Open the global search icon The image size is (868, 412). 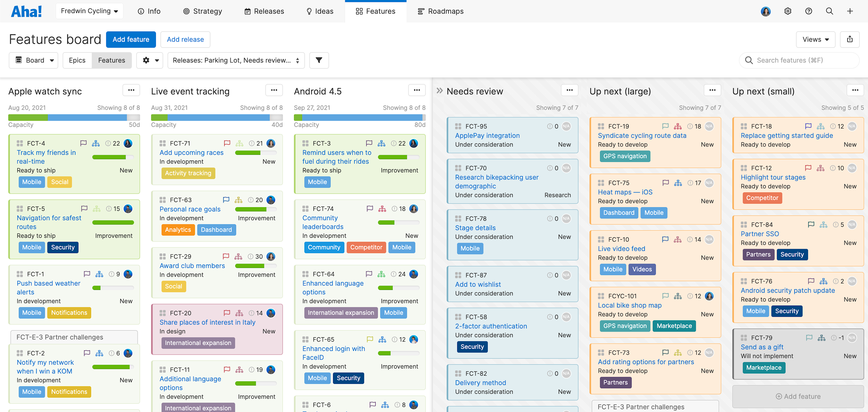[x=829, y=11]
